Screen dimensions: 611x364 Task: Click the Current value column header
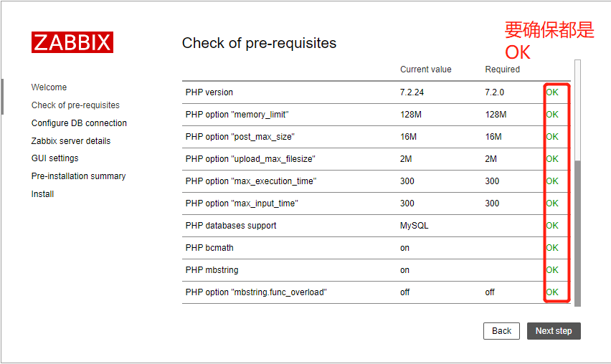[426, 70]
